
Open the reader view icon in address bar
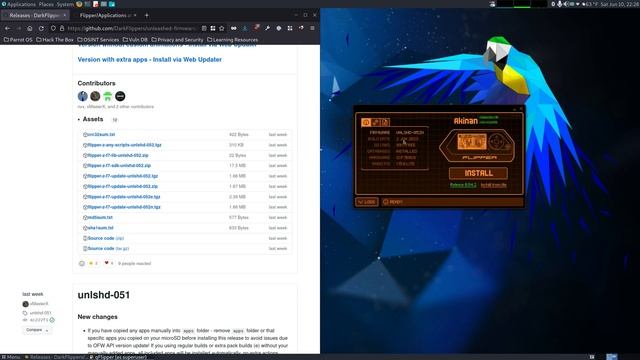point(204,28)
